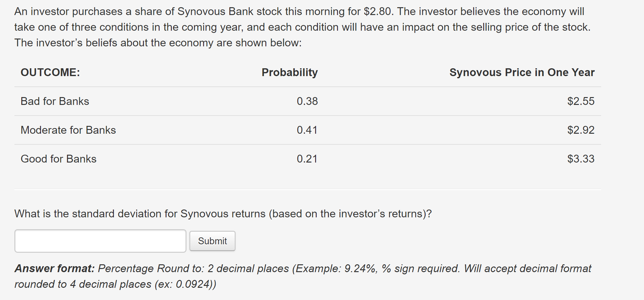This screenshot has width=644, height=300.
Task: Select the Moderate for Banks row label
Action: (68, 130)
